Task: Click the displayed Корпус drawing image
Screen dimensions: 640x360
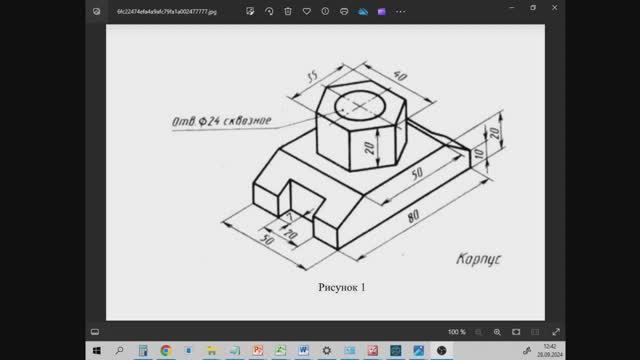Action: coord(325,172)
